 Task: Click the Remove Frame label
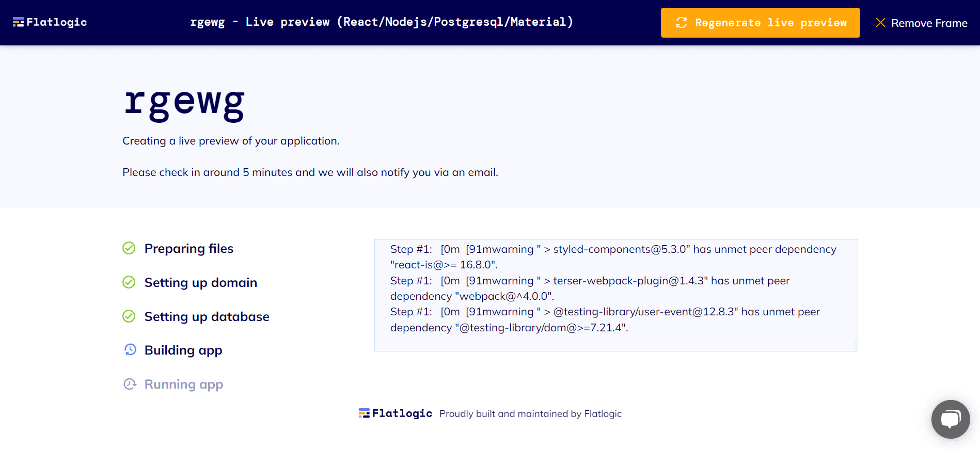point(929,23)
